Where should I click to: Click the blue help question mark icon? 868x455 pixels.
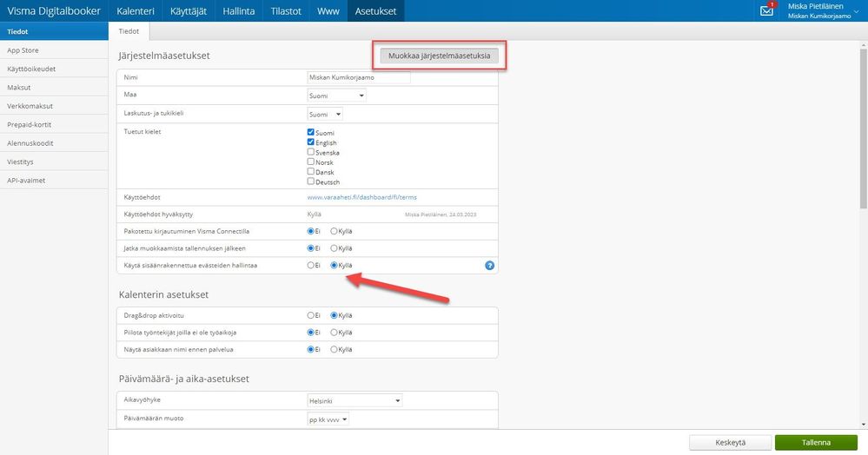(489, 266)
